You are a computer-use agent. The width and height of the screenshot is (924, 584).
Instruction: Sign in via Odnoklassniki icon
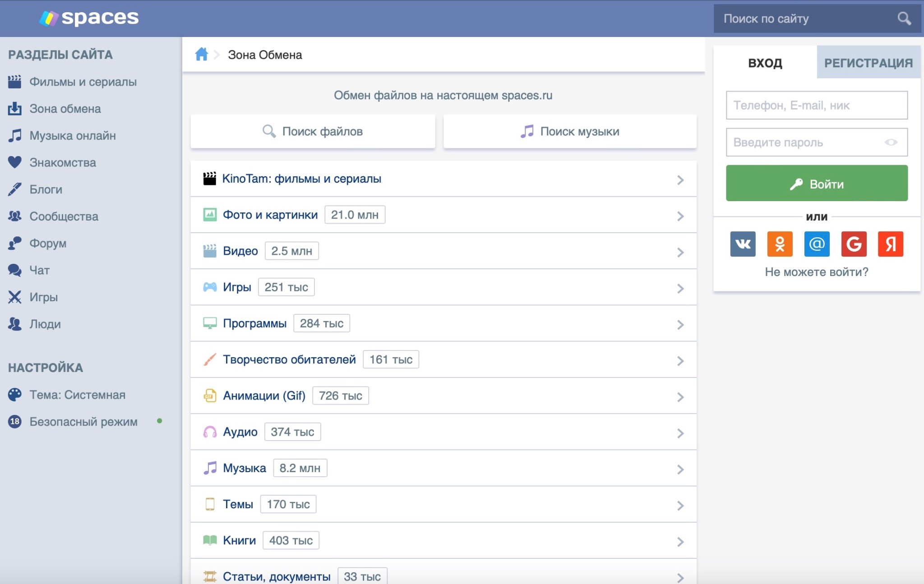pyautogui.click(x=780, y=244)
